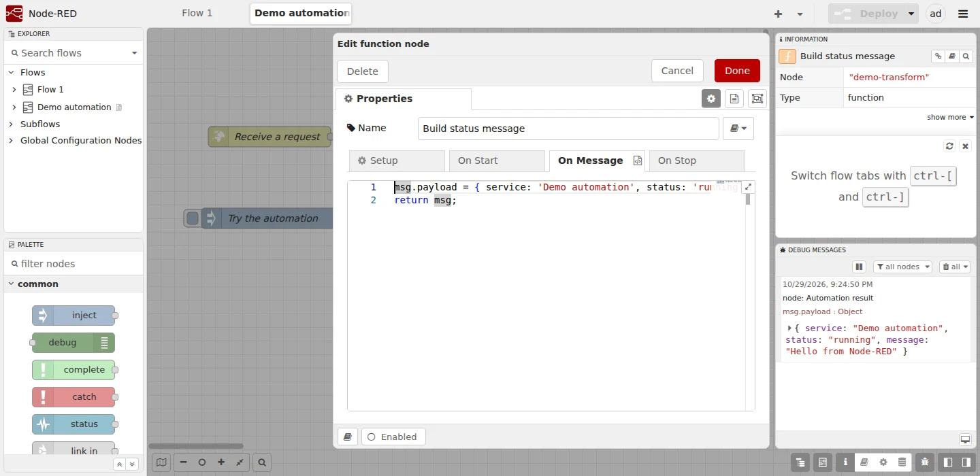Open node description document icon in editor
The height and width of the screenshot is (476, 980).
coord(734,99)
